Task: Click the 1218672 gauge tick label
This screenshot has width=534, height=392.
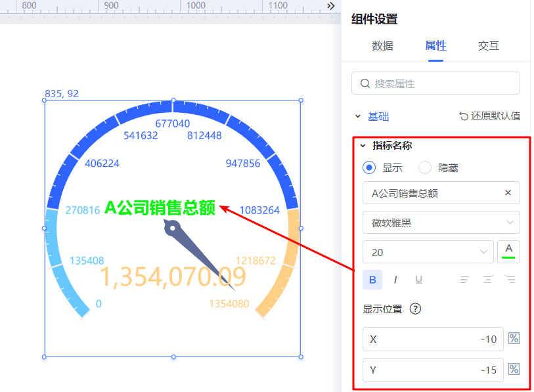Action: [x=256, y=261]
